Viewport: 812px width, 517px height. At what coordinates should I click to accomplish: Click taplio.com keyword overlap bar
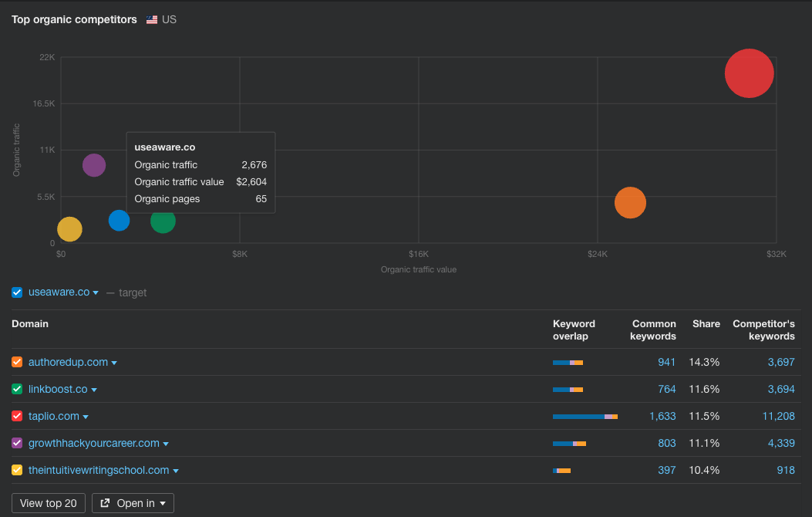585,417
